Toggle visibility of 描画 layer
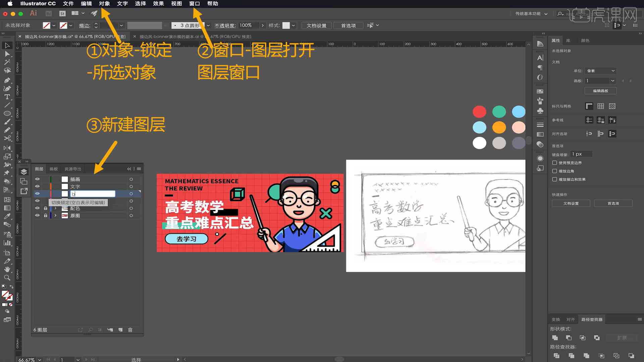Viewport: 644px width, 362px height. (x=38, y=179)
